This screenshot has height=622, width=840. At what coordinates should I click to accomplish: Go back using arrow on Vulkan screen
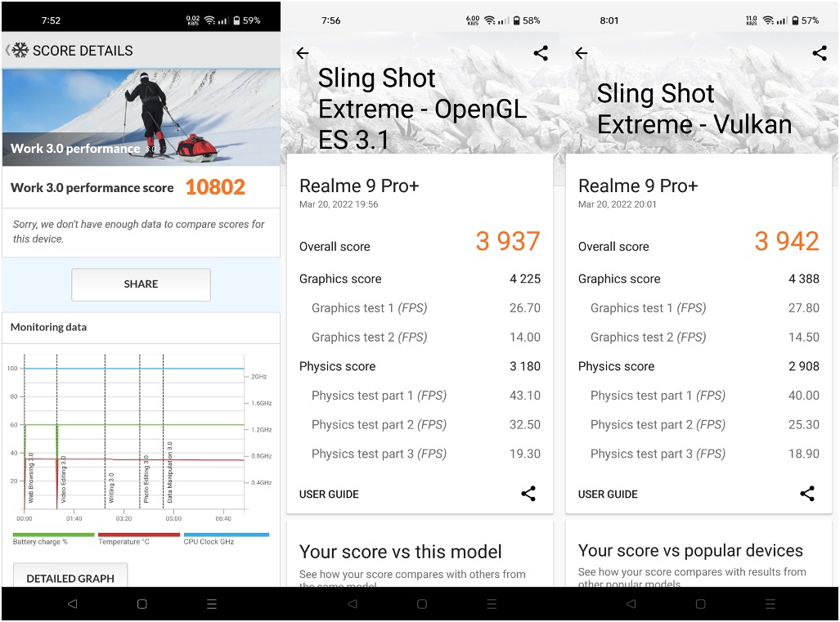tap(582, 53)
